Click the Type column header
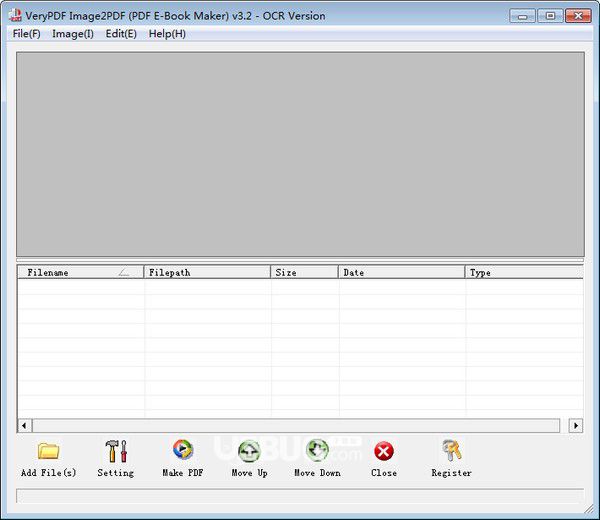Image resolution: width=600 pixels, height=520 pixels. point(524,272)
